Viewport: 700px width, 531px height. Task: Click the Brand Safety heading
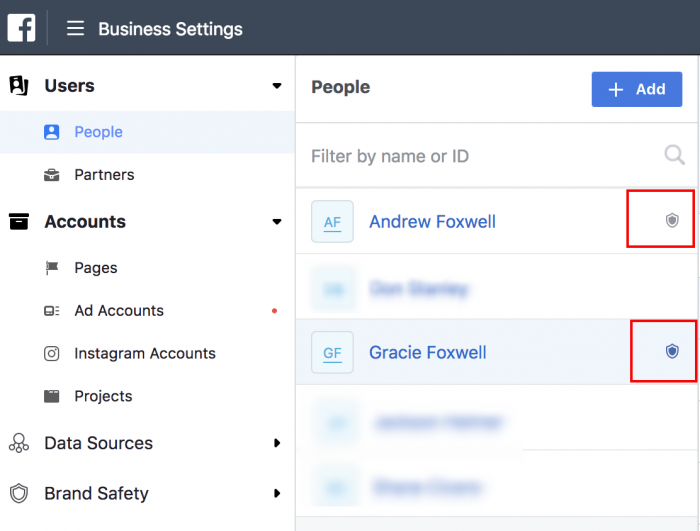96,493
